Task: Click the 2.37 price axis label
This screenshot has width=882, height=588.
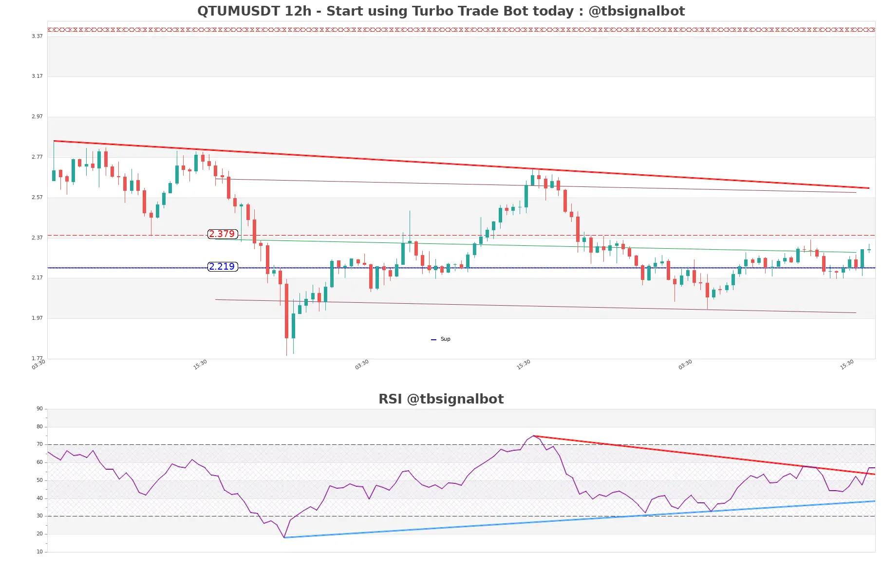Action: 37,238
